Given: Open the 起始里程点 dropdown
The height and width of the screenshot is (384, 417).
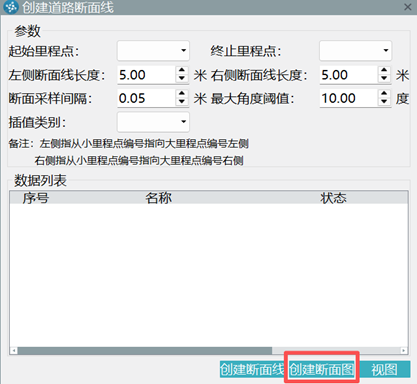Looking at the screenshot, I should pyautogui.click(x=153, y=51).
